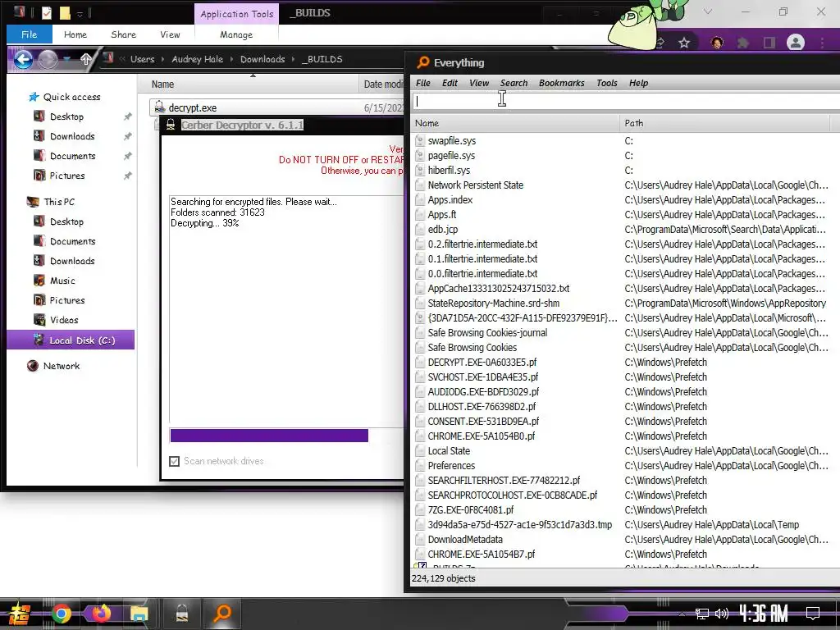Image resolution: width=840 pixels, height=630 pixels.
Task: Open recent locations dropdown arrow in Explorer
Action: tap(67, 59)
